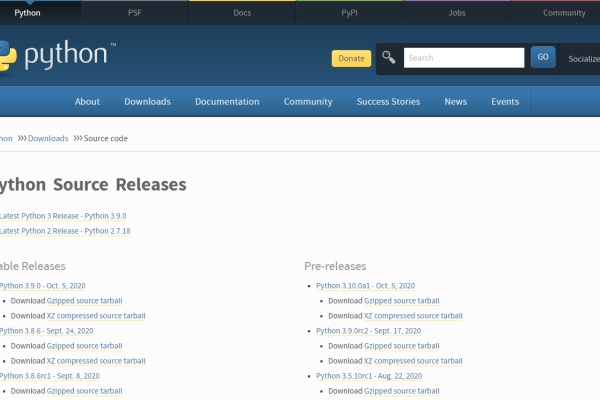The height and width of the screenshot is (400, 600).
Task: Download XZ compressed source tarball for Python 3.9.0
Action: point(96,315)
